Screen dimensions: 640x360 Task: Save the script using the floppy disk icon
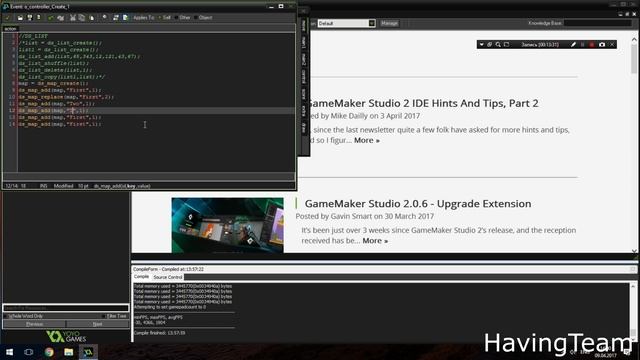pos(30,18)
